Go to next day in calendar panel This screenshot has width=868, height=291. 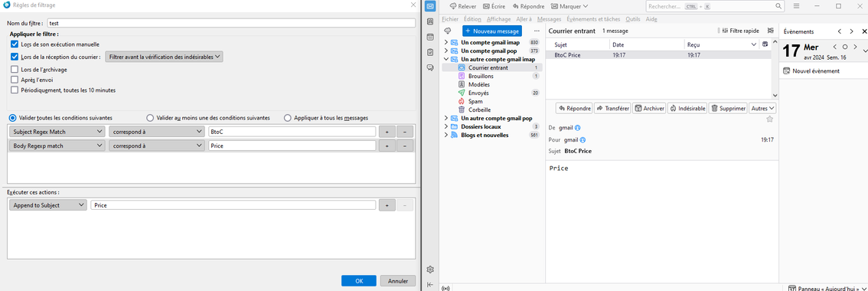[855, 47]
